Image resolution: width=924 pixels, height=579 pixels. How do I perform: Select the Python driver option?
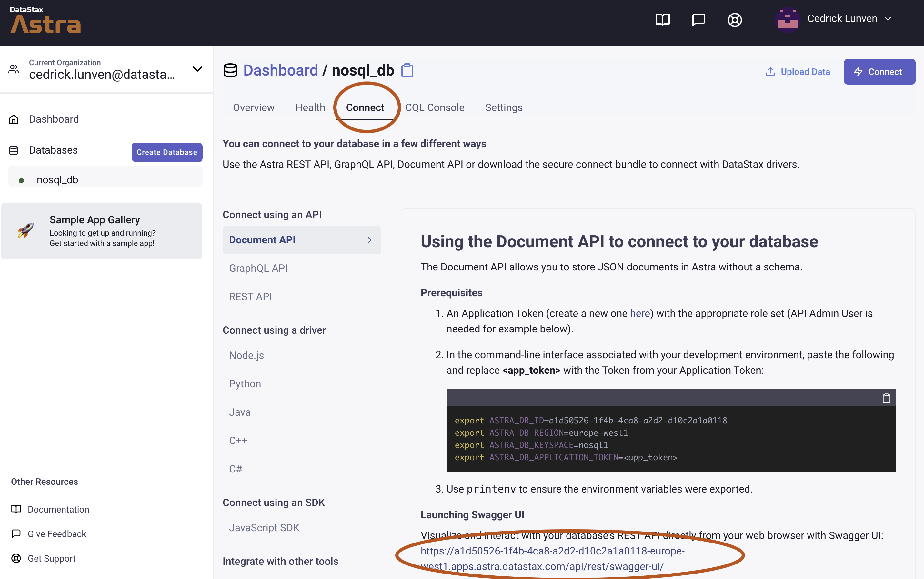[245, 384]
